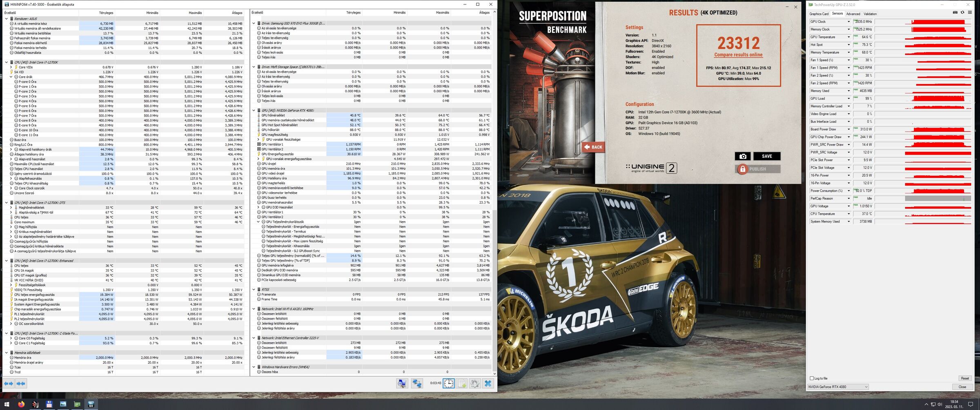Viewport: 980px width, 410px height.
Task: Click HWiNFO taskbar icon
Action: point(91,404)
